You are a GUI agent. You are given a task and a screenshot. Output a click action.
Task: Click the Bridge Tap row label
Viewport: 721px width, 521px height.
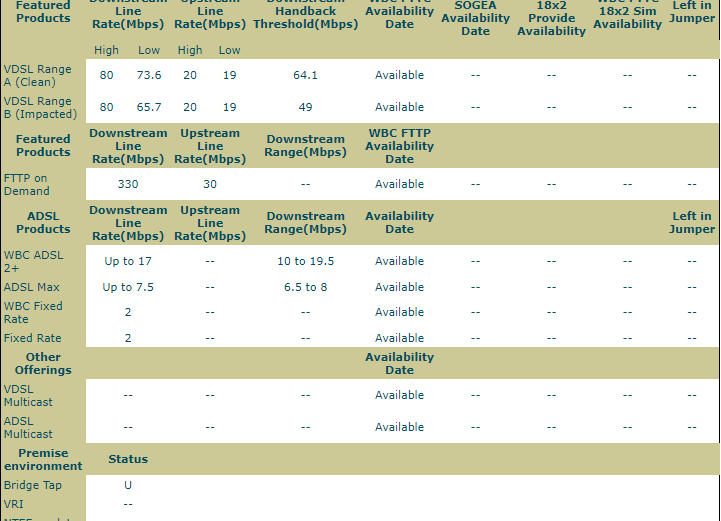(x=33, y=485)
